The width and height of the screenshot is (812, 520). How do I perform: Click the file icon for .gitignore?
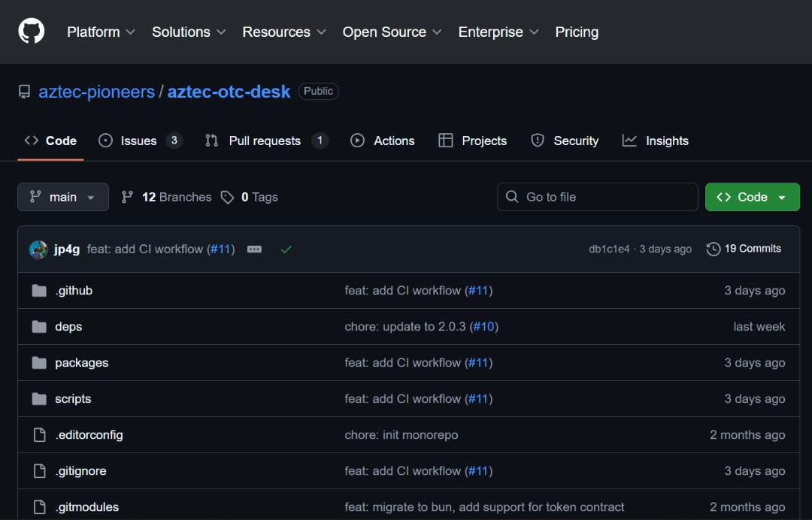[x=39, y=471]
